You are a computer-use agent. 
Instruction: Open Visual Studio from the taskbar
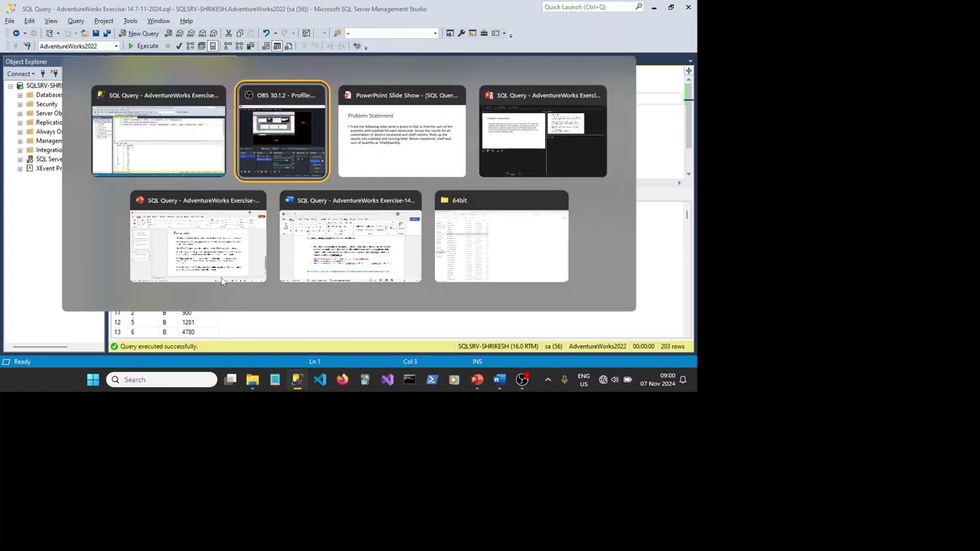387,380
